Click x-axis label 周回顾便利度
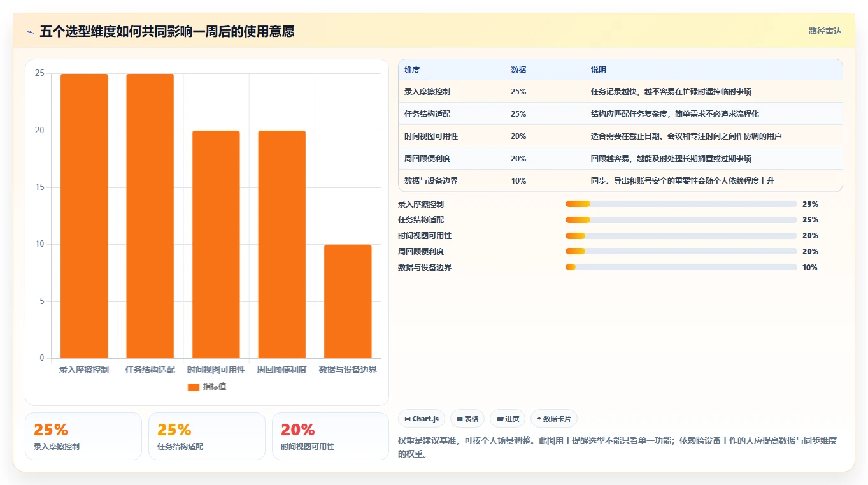The width and height of the screenshot is (868, 485). 281,370
